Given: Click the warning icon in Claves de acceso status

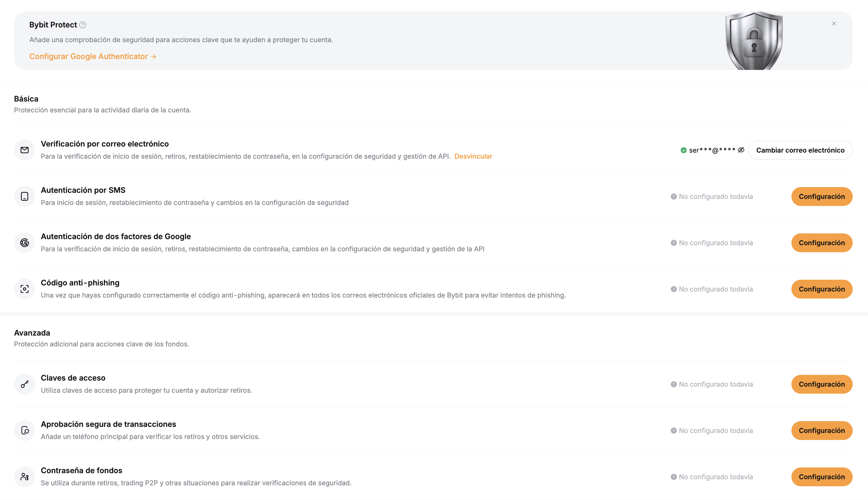Looking at the screenshot, I should tap(674, 384).
